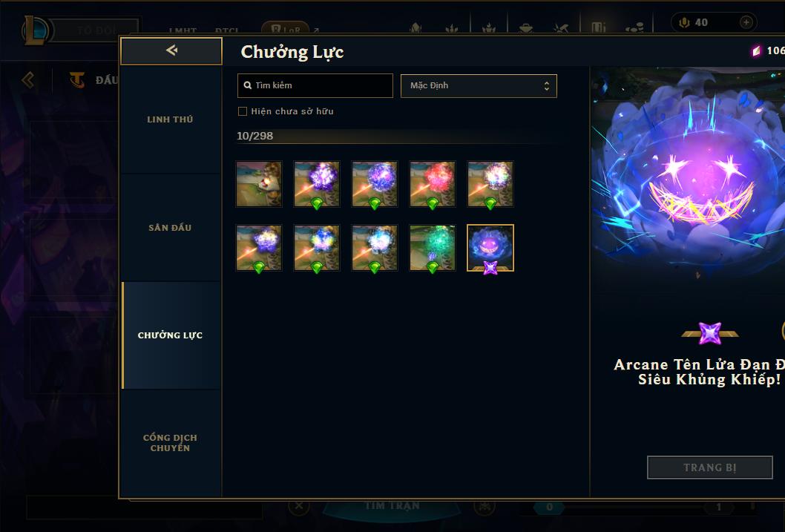Select the red explosion boom thumbnail
The height and width of the screenshot is (532, 785).
pyautogui.click(x=432, y=184)
